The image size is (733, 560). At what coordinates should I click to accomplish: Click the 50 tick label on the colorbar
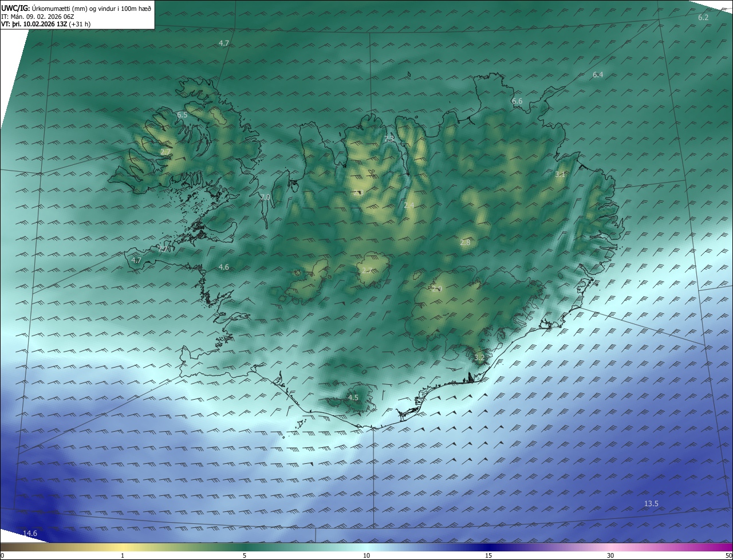[728, 555]
